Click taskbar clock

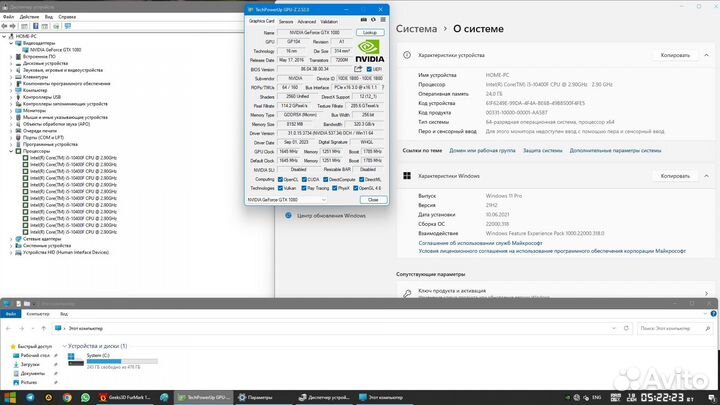(664, 398)
